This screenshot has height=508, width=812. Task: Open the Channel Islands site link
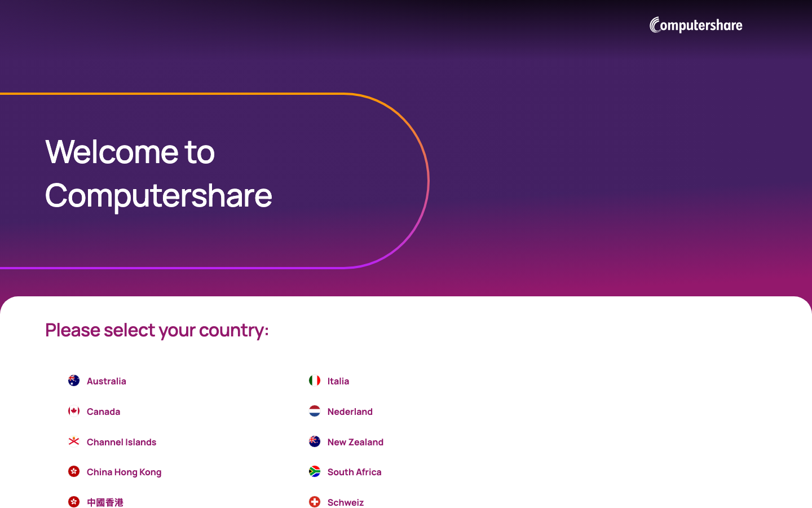pyautogui.click(x=121, y=442)
